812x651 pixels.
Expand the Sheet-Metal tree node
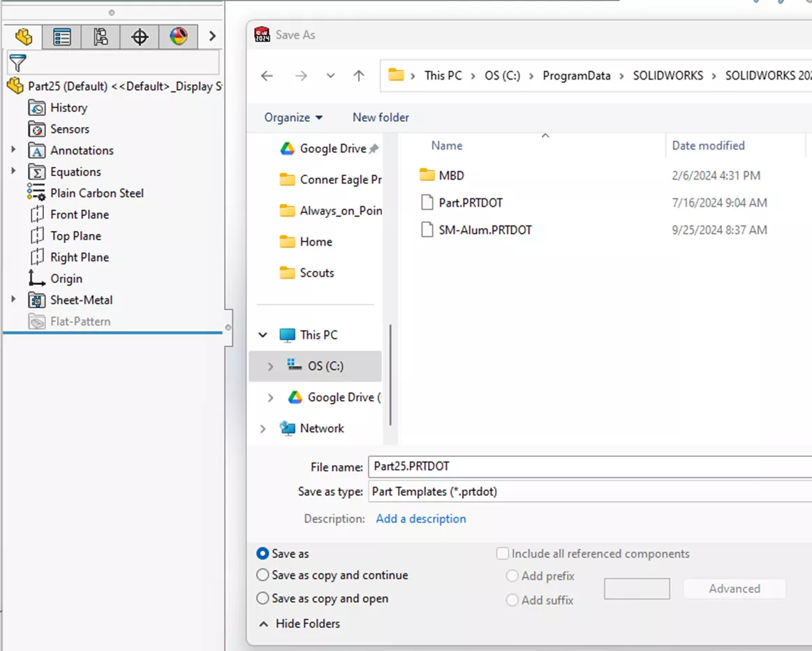coord(13,300)
